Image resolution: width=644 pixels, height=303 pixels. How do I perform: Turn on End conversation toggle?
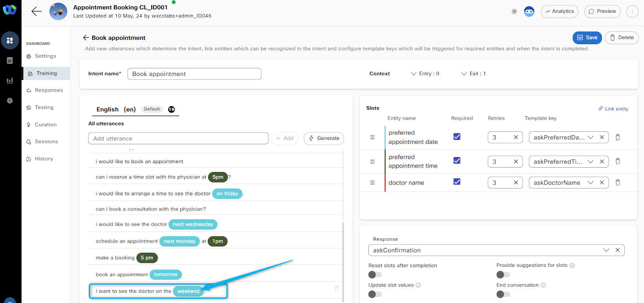(503, 294)
